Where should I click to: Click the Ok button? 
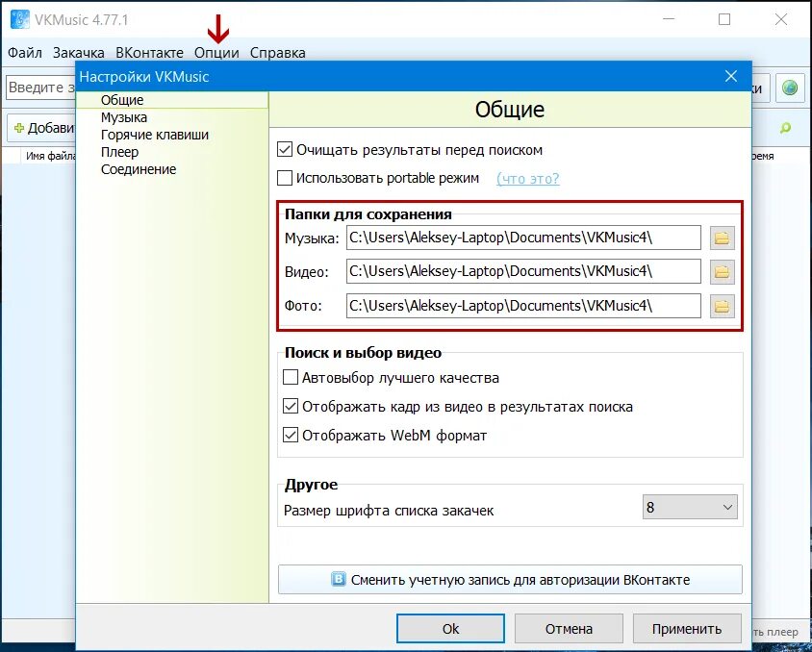point(450,629)
